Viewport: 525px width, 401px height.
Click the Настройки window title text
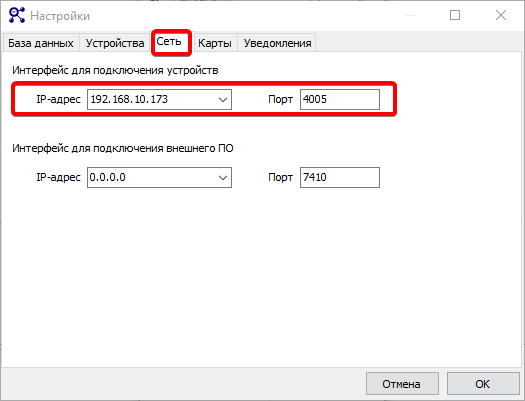60,16
